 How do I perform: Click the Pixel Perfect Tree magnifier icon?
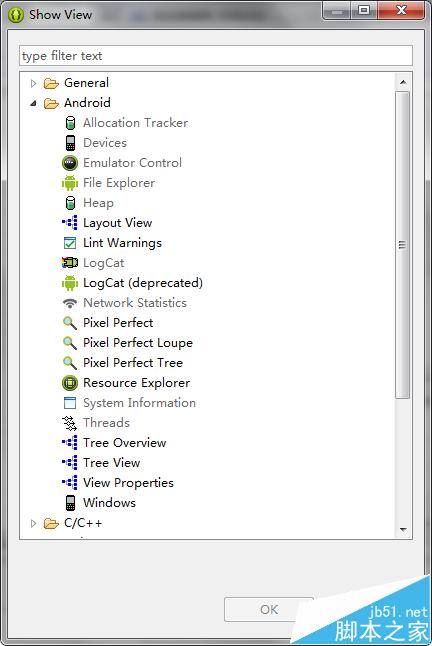70,363
